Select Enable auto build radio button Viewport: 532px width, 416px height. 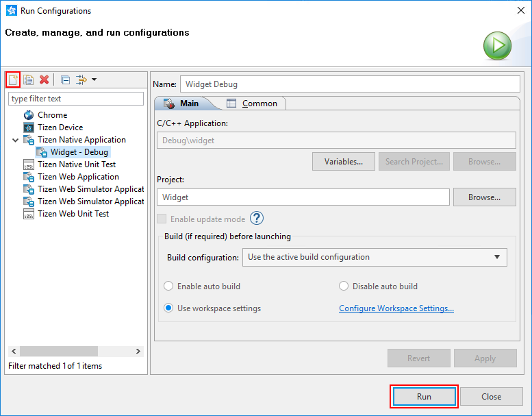(x=169, y=286)
